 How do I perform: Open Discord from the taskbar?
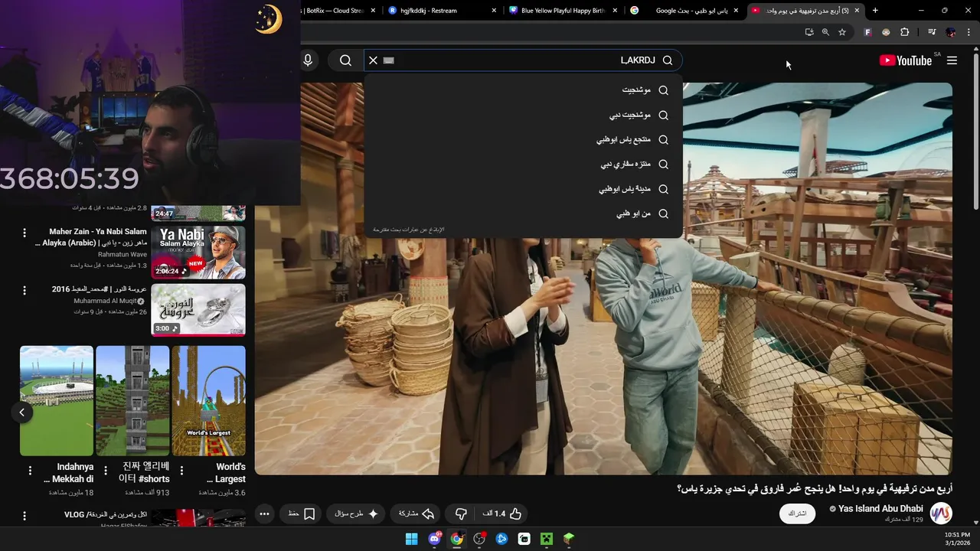(434, 539)
